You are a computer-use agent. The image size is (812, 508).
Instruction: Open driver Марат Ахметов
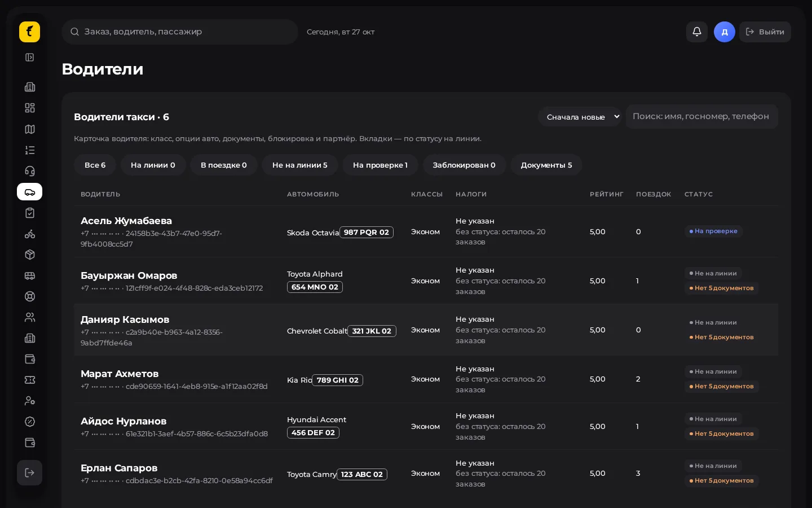coord(120,374)
